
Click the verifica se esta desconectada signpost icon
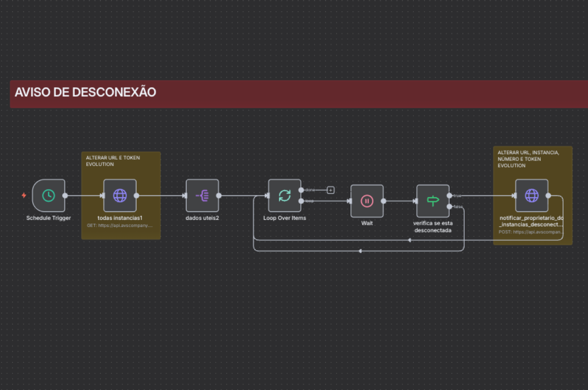[x=433, y=201]
